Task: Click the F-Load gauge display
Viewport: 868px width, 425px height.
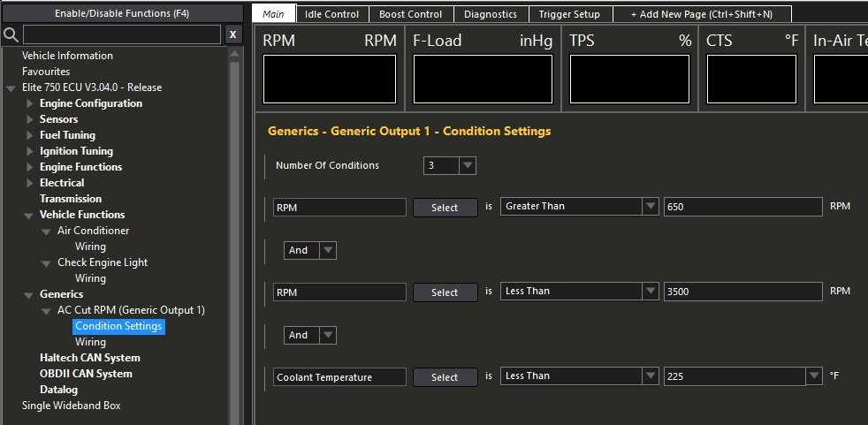Action: click(483, 80)
